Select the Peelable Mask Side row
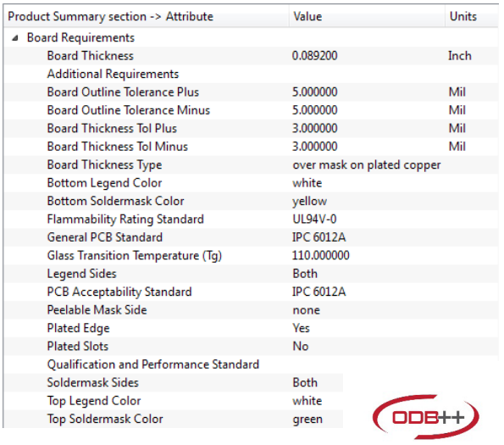This screenshot has height=445, width=504. (252, 310)
